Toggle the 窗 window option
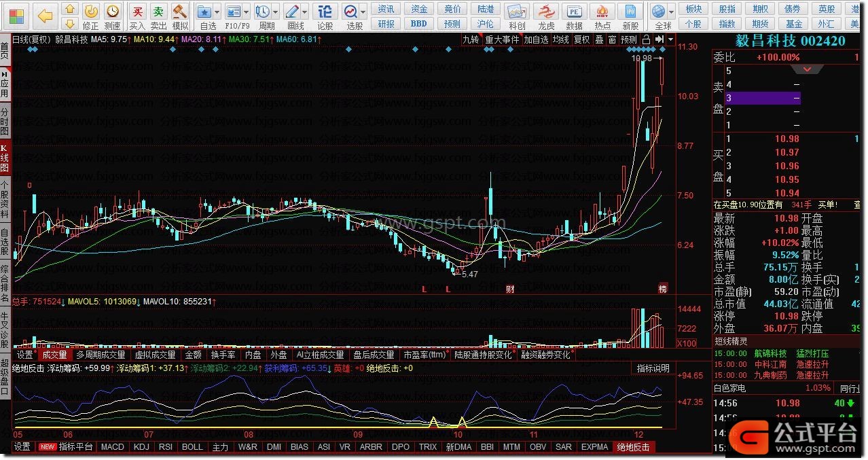Image resolution: width=868 pixels, height=460 pixels. (x=613, y=39)
